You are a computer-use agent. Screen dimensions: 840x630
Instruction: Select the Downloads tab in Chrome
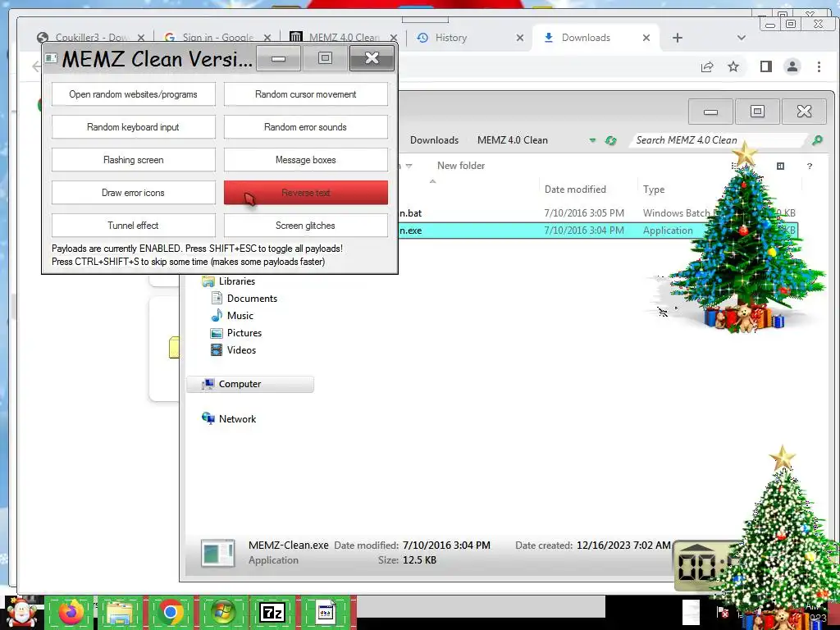pos(586,38)
